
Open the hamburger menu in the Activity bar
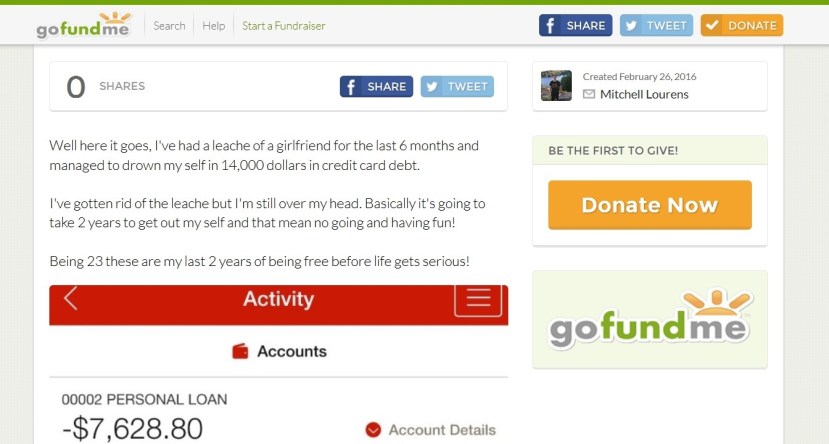coord(478,299)
